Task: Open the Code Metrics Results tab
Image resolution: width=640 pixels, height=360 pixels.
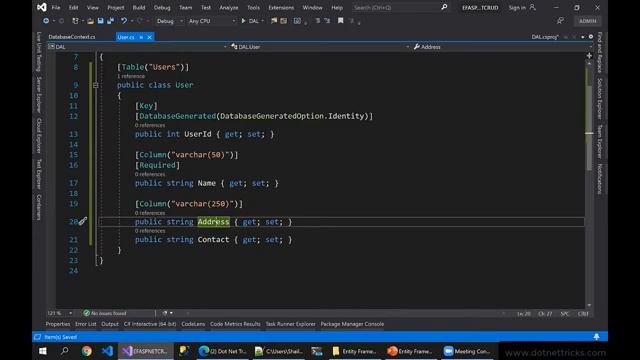Action: [x=235, y=324]
